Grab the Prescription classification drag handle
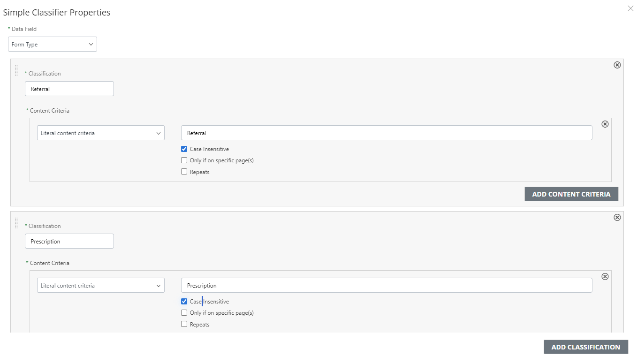Viewport: 637px width, 364px height. [16, 223]
